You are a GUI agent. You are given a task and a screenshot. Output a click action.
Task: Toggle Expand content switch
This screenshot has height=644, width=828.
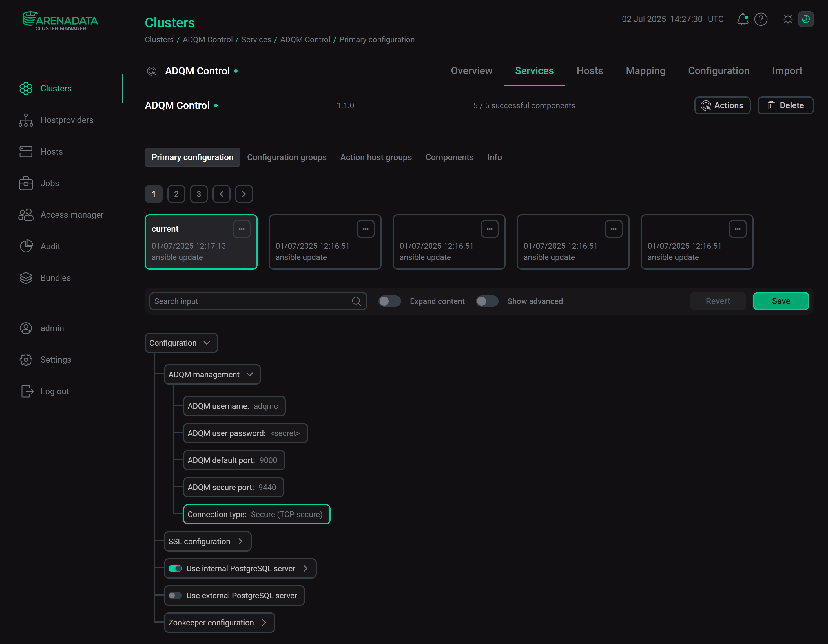[x=389, y=301]
